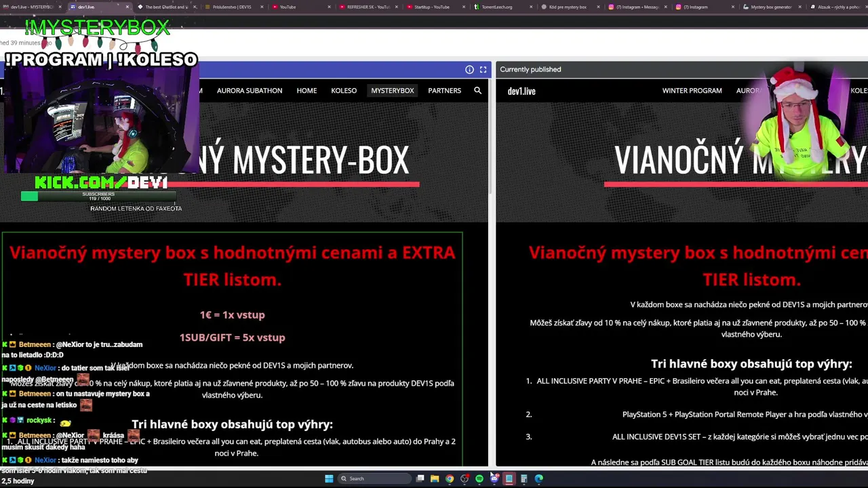
Task: Open the Windows Start menu
Action: [329, 479]
